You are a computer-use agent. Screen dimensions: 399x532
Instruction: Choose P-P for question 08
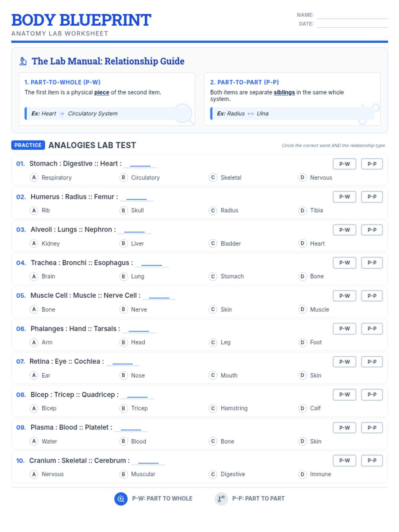pyautogui.click(x=372, y=395)
